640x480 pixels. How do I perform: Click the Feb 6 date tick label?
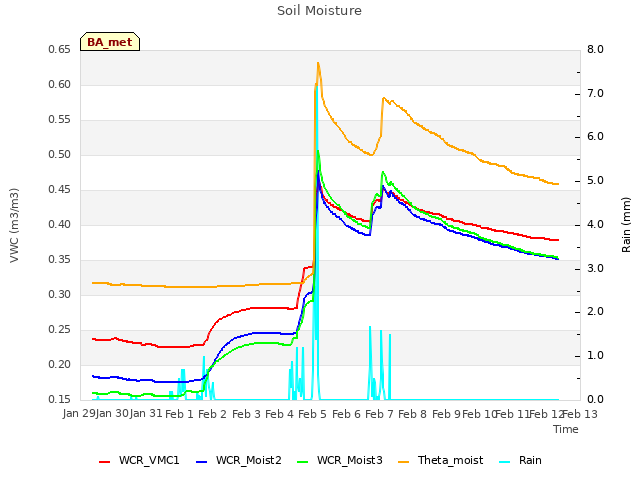pos(346,414)
